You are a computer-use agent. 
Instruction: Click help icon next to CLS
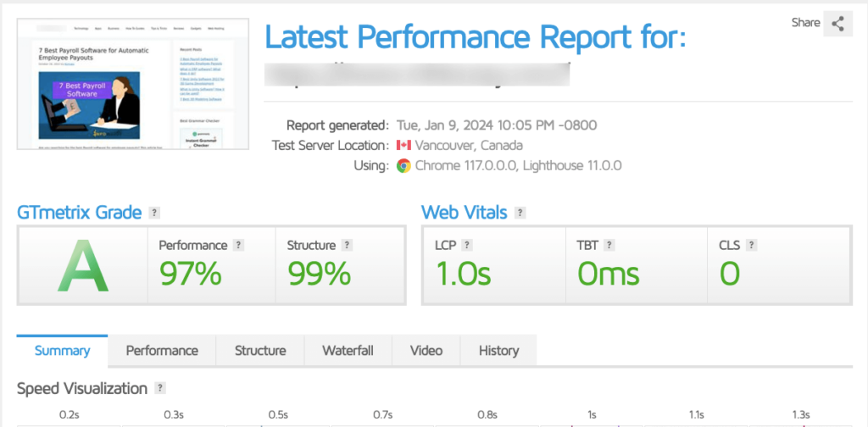[752, 246]
